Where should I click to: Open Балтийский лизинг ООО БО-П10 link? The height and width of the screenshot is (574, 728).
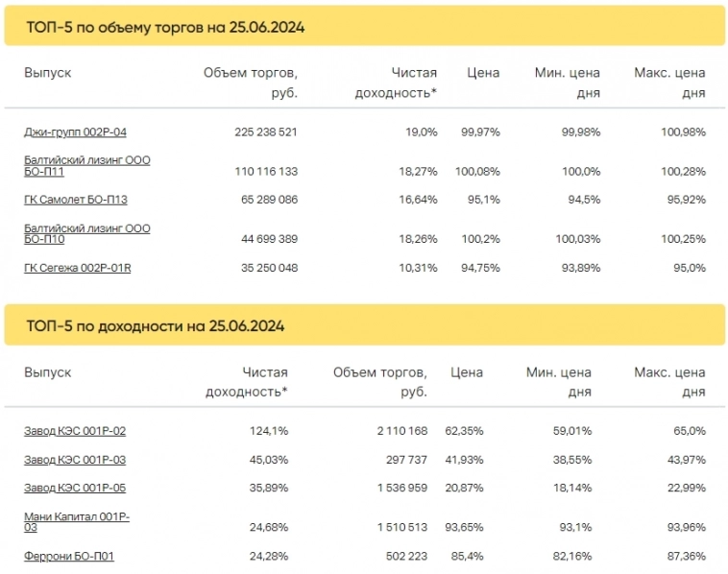(86, 233)
